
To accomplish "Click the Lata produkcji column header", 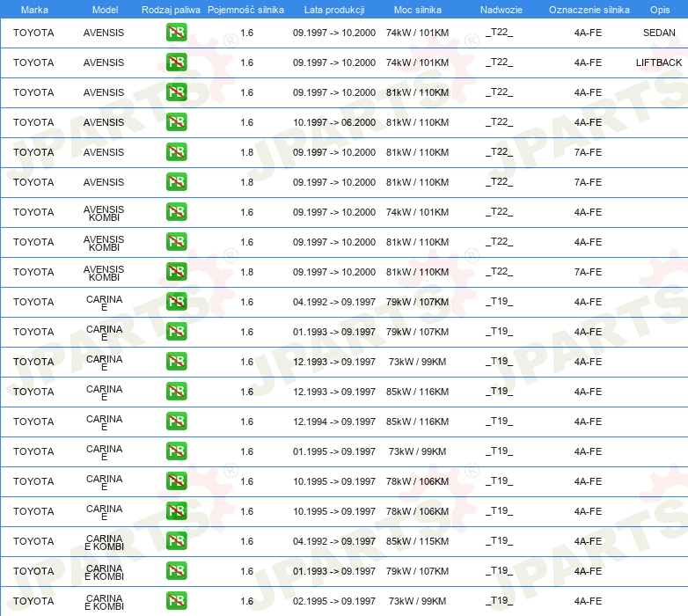I will point(334,10).
